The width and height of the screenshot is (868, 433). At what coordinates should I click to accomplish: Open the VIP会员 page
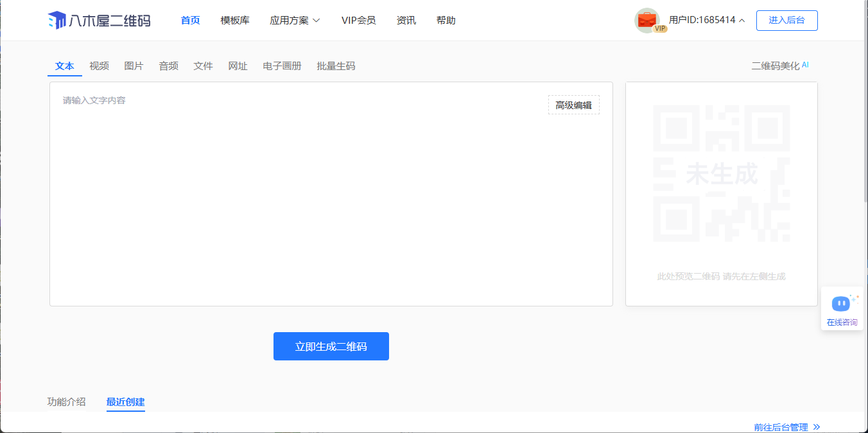click(x=358, y=21)
